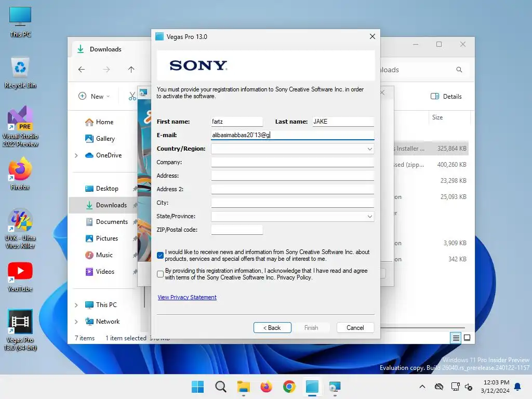Viewport: 532px width, 399px height.
Task: Uncheck the receive news and information checkbox
Action: (161, 256)
